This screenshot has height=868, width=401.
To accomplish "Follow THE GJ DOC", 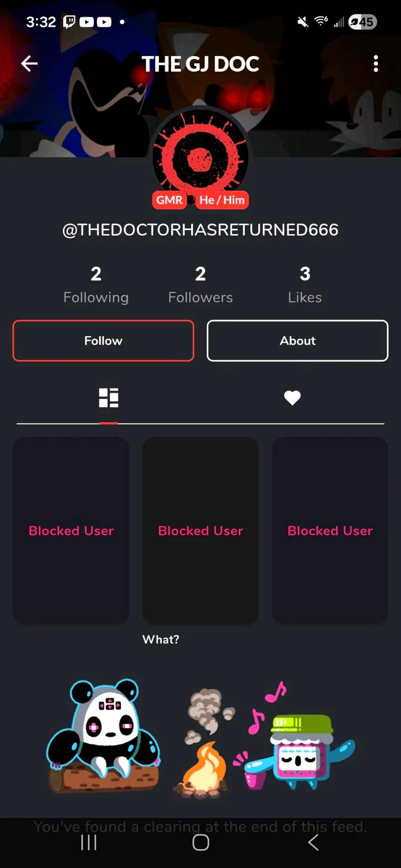I will [103, 341].
